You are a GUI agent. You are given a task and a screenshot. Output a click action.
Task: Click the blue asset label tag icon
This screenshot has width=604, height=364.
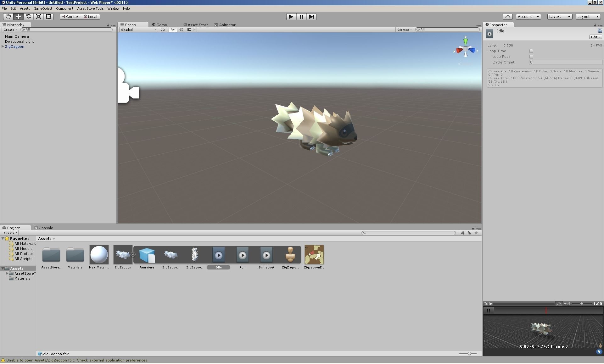[x=599, y=352]
